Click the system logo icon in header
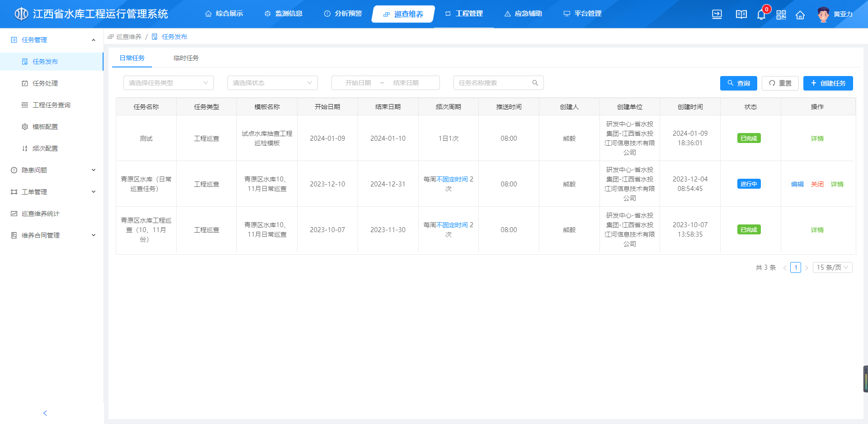This screenshot has width=868, height=424. [x=21, y=14]
